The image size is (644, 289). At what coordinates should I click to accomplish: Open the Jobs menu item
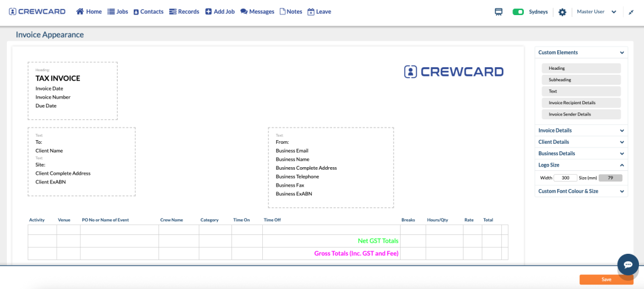point(118,11)
